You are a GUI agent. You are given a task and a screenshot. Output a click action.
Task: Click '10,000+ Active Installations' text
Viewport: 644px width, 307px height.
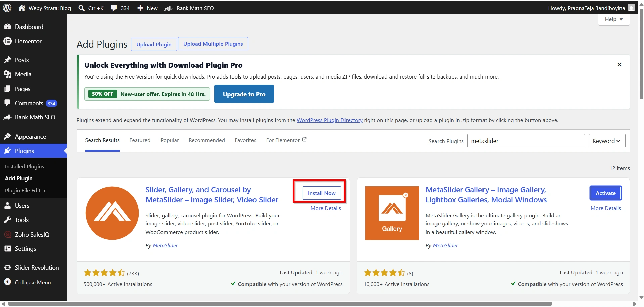397,284
